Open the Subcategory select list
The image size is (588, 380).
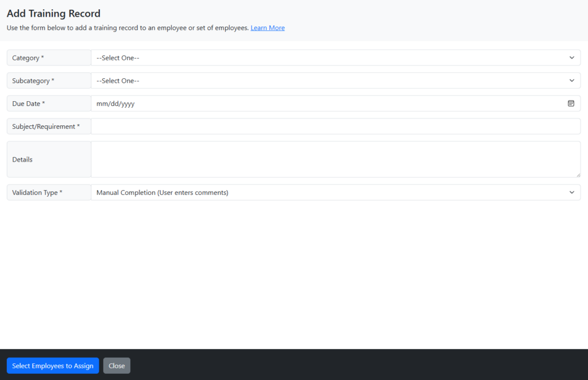[335, 81]
